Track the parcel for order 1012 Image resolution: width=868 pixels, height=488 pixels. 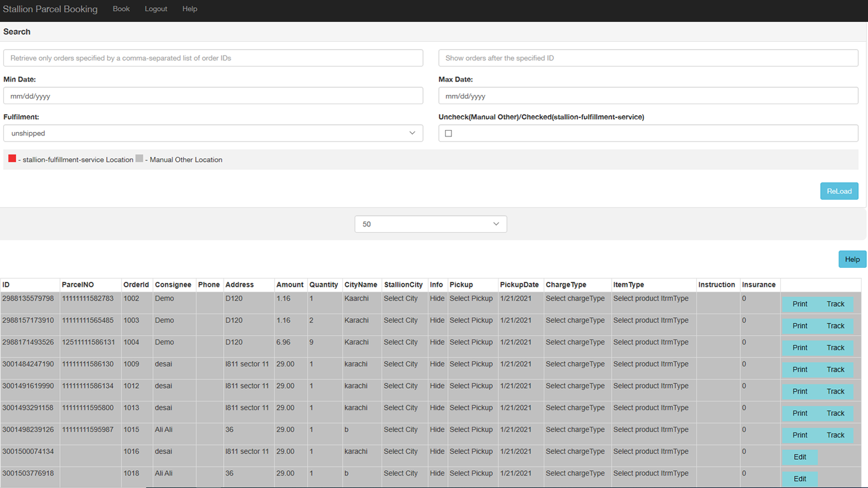[835, 391]
